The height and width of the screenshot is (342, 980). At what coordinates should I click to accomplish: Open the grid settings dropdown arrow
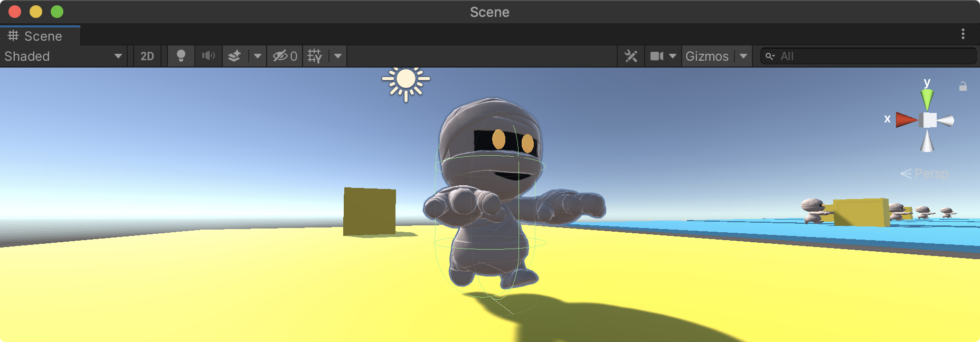(x=338, y=56)
